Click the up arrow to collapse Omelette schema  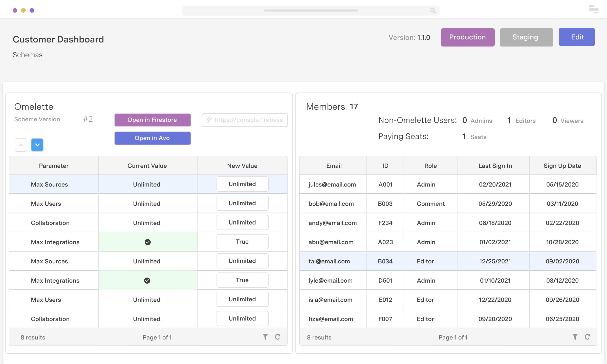click(21, 144)
